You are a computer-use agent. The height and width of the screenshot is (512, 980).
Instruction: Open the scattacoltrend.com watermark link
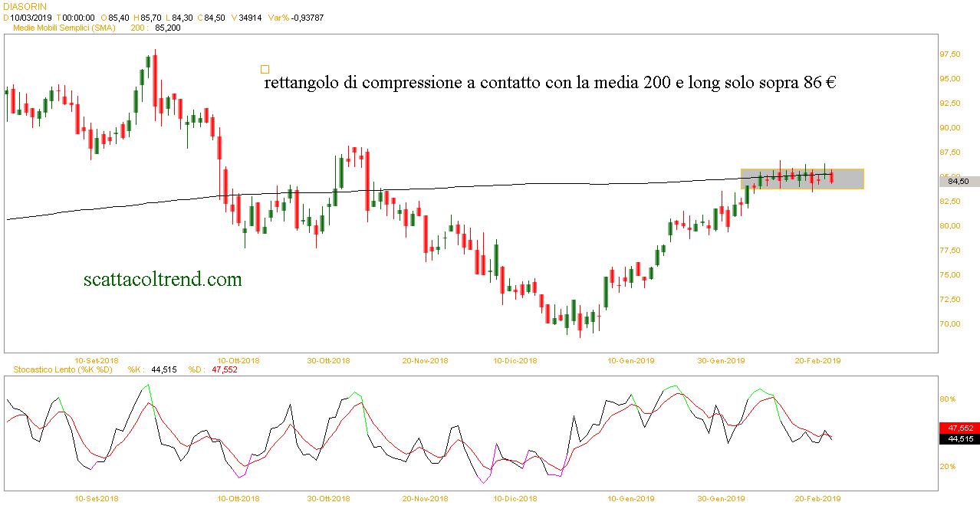click(x=163, y=280)
